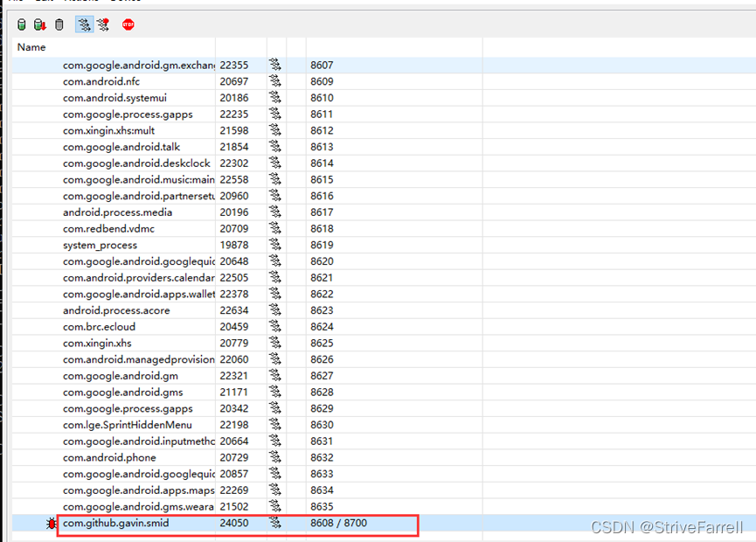This screenshot has width=756, height=542.
Task: Click thread icon in com.brc.ecloud row
Action: pos(274,326)
